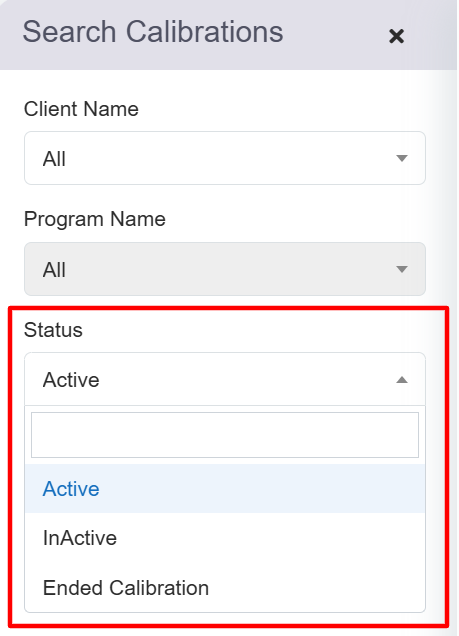This screenshot has width=459, height=636.
Task: Click the All value in Client Name
Action: click(54, 159)
